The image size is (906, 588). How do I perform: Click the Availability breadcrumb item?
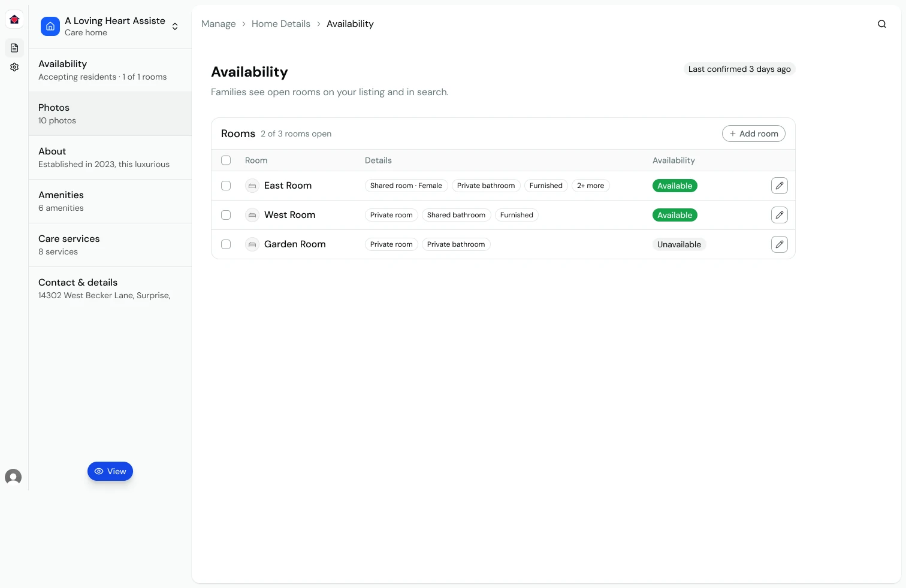click(350, 24)
